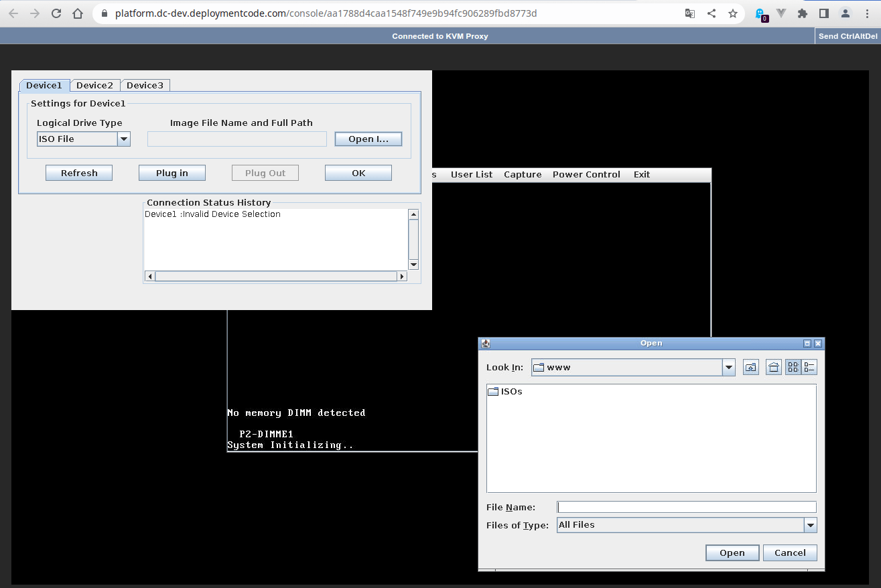Click the Image File Name path field
The image size is (881, 588).
[x=237, y=139]
